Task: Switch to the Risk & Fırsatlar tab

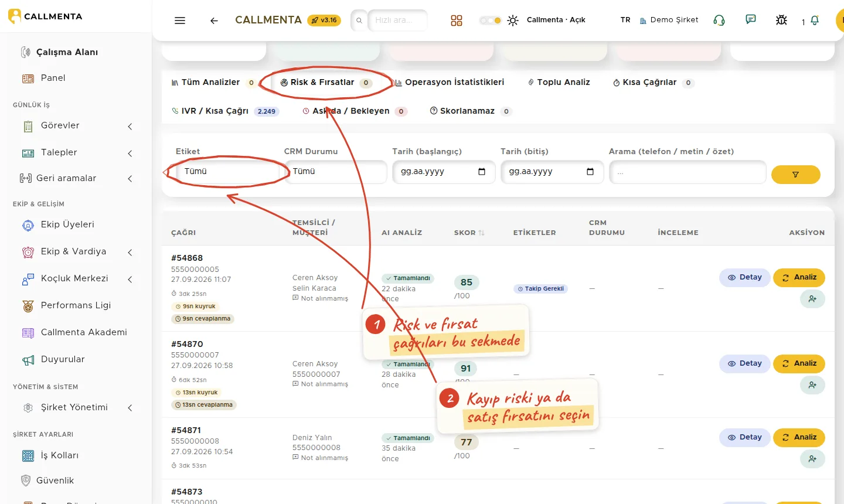Action: coord(326,83)
